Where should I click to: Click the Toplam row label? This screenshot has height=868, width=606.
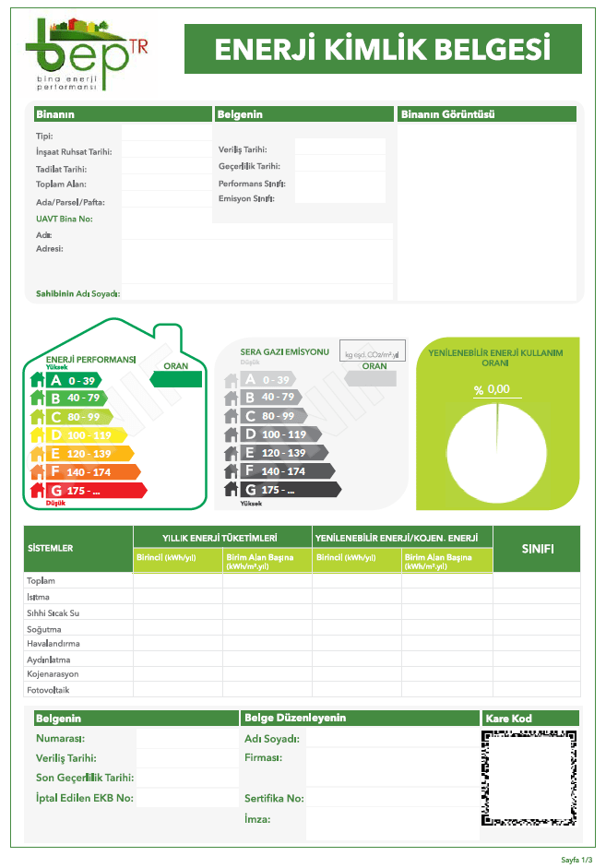41,581
